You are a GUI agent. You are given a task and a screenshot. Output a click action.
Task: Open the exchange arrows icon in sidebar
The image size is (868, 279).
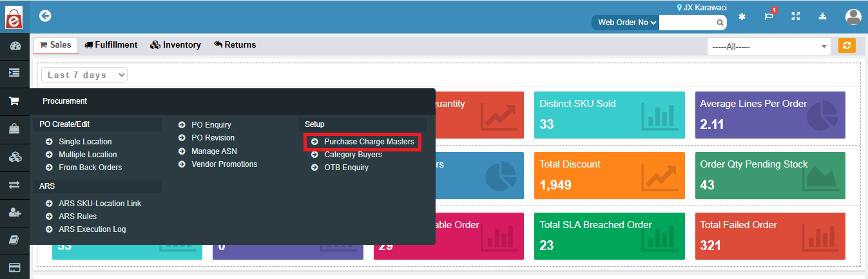[14, 185]
